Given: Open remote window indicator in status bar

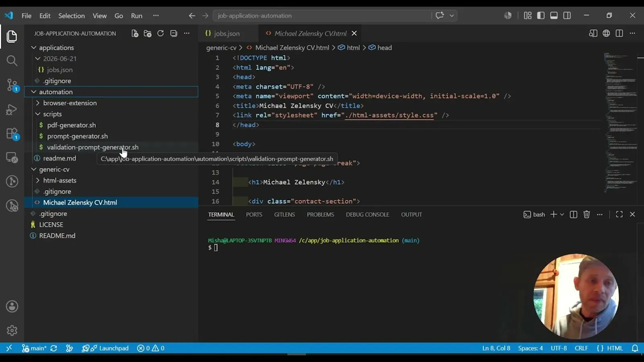Looking at the screenshot, I should [9, 348].
